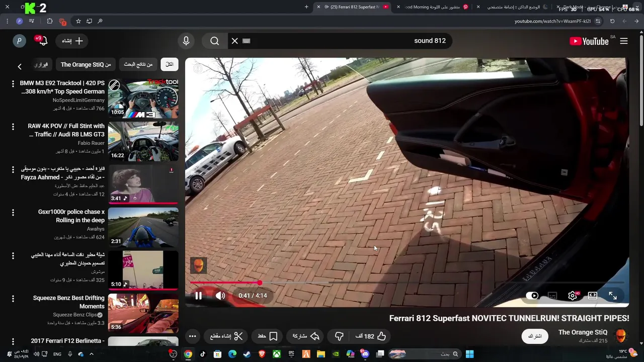The height and width of the screenshot is (362, 644).
Task: Open Gsxr1000r police chase video title
Action: coord(71,216)
